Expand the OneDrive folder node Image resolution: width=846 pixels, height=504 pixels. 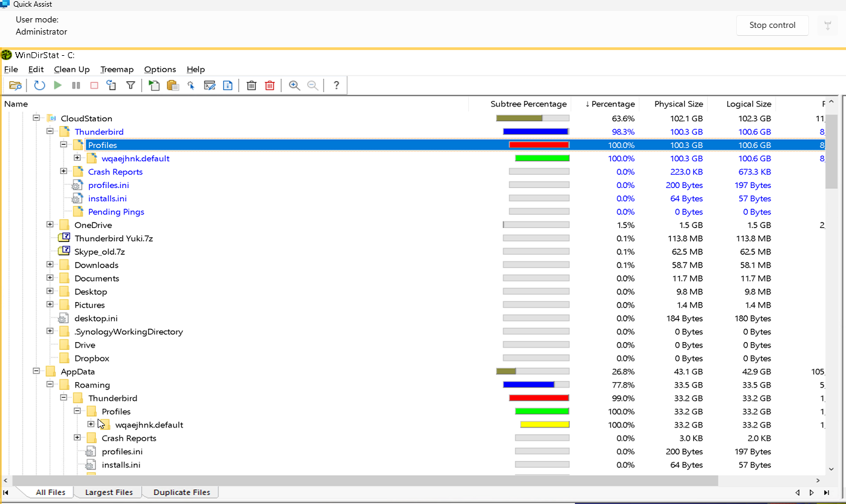[50, 225]
